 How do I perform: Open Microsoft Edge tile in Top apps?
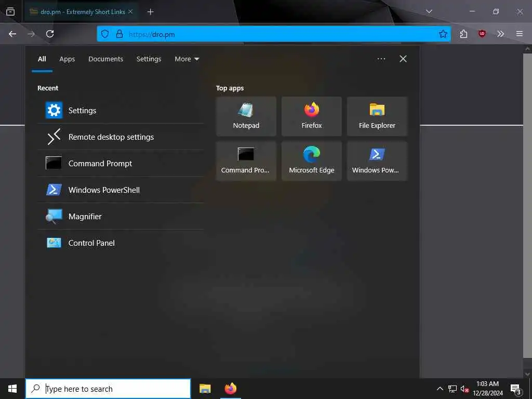312,161
